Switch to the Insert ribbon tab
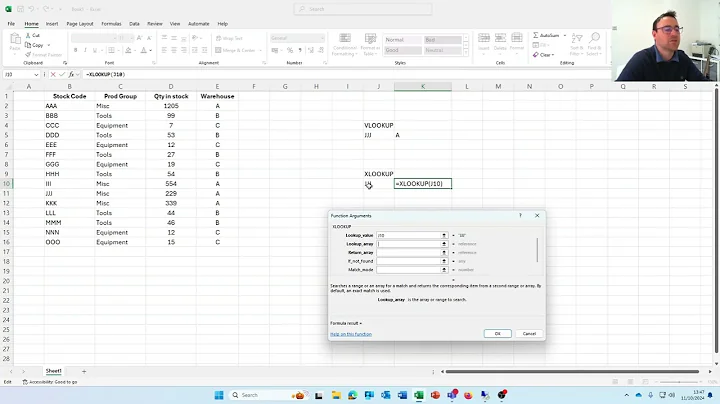The image size is (720, 404). point(52,23)
